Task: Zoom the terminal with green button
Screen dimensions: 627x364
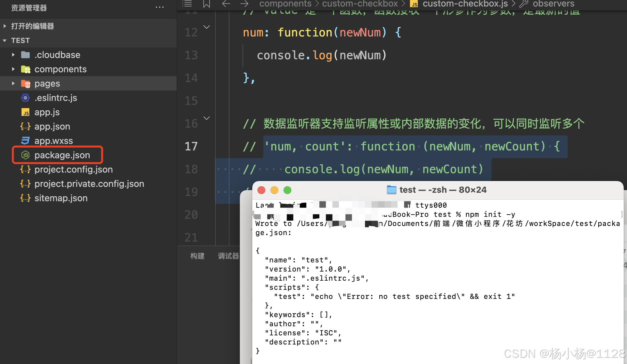Action: [x=287, y=190]
